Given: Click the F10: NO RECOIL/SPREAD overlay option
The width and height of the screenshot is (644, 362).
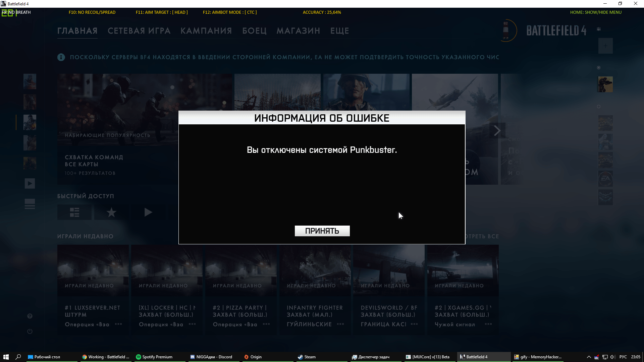Looking at the screenshot, I should click(92, 12).
